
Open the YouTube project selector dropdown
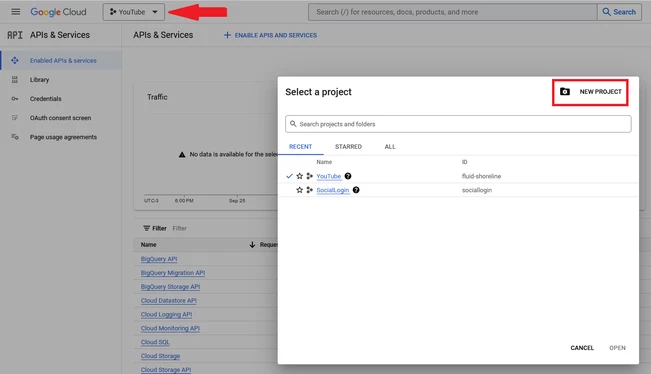tap(134, 12)
